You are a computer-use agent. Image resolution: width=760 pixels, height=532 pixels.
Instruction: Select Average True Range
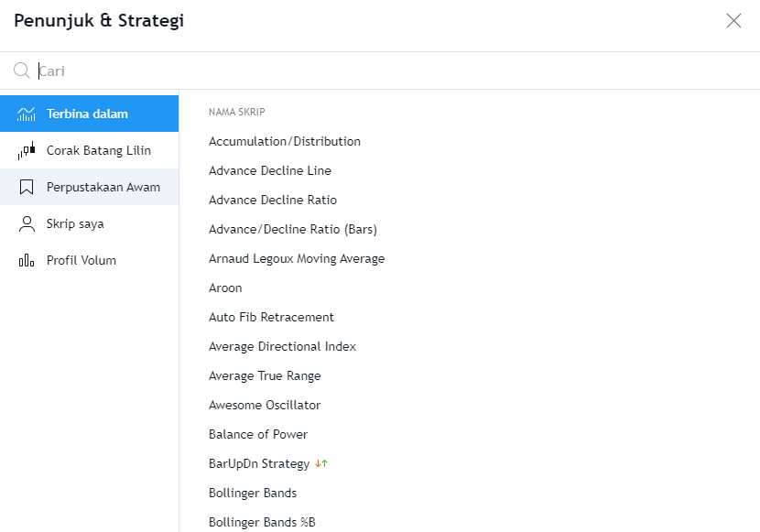(x=265, y=375)
